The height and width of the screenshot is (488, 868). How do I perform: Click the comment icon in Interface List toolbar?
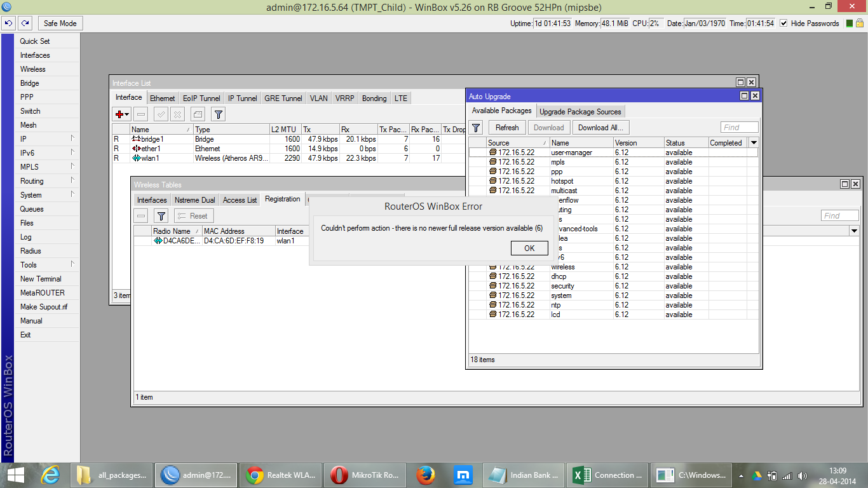[198, 114]
